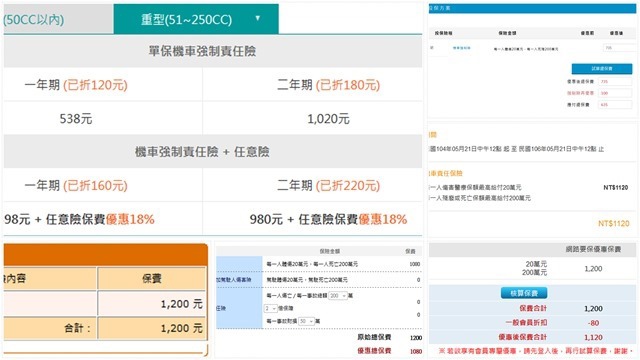640x360 pixels.
Task: Click 二年期 (已折180元) cell
Action: [x=312, y=84]
